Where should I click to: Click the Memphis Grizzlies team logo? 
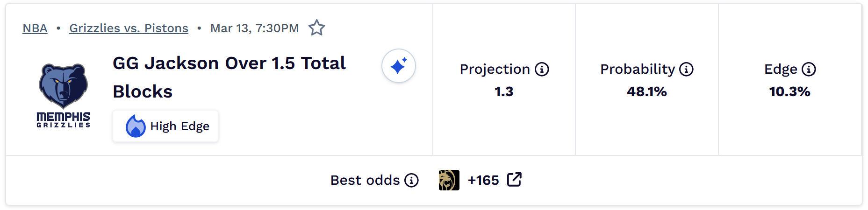pyautogui.click(x=64, y=95)
